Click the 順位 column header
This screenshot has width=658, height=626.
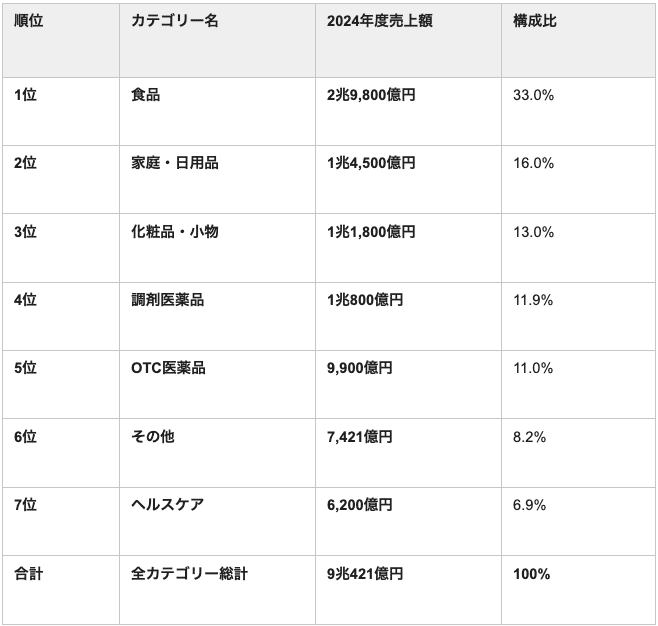(61, 40)
